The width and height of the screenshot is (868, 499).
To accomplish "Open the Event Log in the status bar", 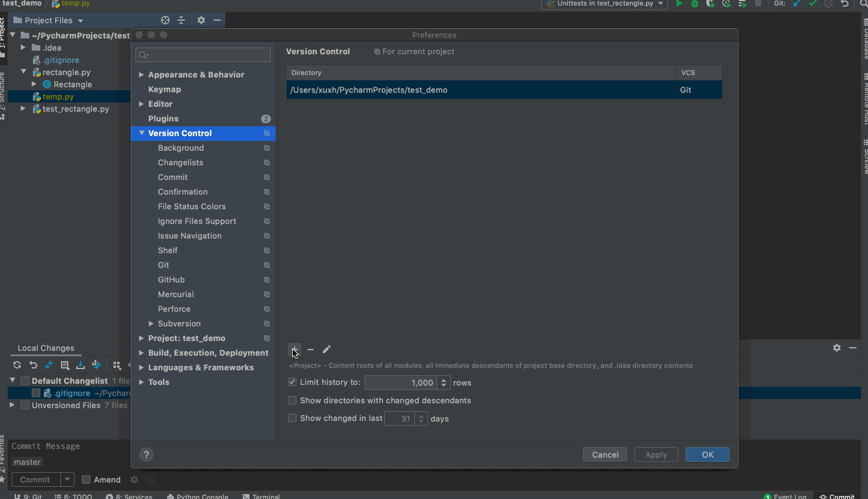I will point(786,497).
